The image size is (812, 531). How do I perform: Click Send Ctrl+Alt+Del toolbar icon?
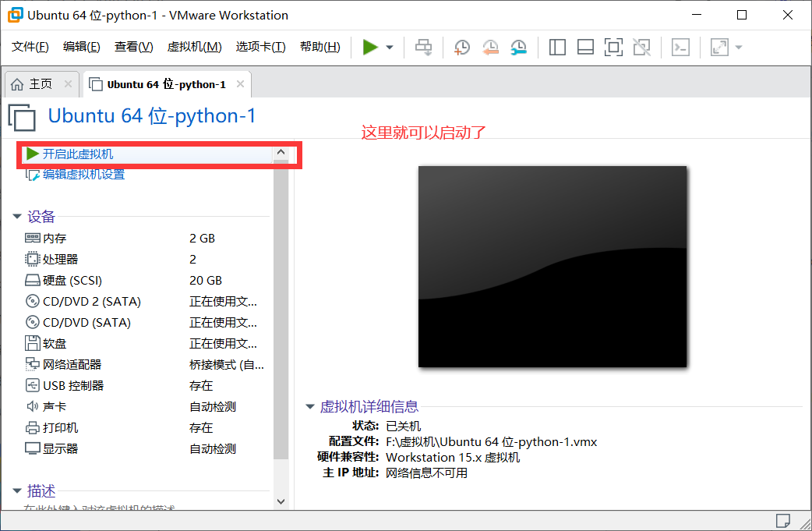(x=424, y=47)
